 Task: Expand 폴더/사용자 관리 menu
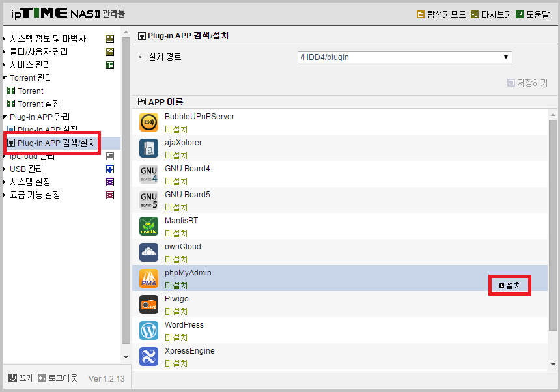[x=38, y=51]
